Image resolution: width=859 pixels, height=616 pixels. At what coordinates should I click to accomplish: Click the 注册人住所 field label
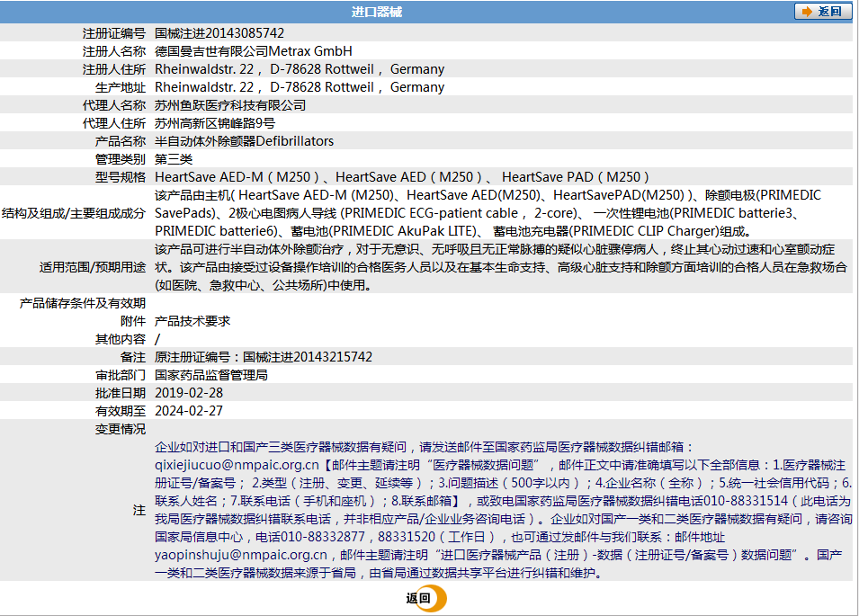pos(114,69)
